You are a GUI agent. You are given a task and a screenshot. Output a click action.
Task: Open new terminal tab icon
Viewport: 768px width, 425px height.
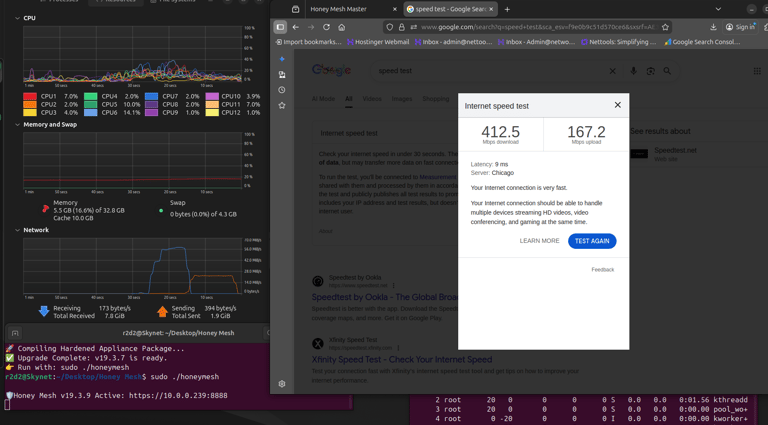(15, 333)
